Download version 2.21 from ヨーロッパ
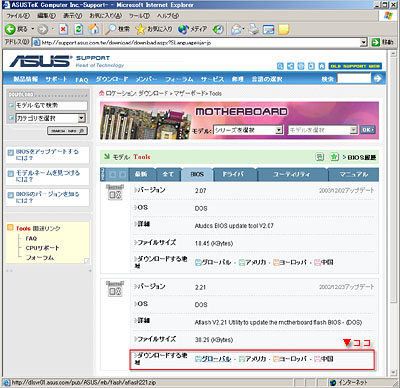Screen dimensions: 400x388 pyautogui.click(x=290, y=359)
